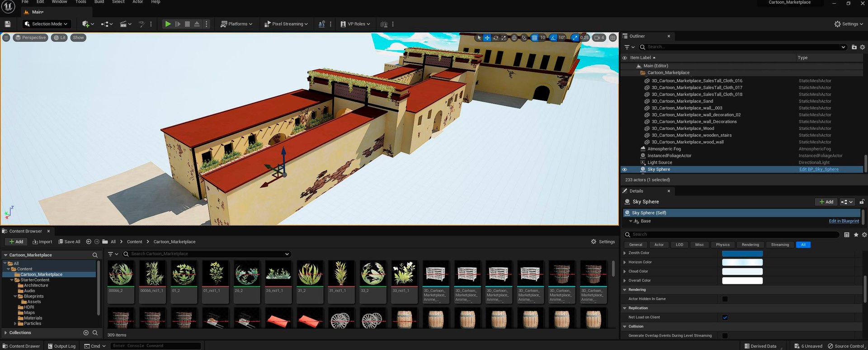Open the Platforms dropdown menu
The height and width of the screenshot is (350, 868).
[236, 24]
